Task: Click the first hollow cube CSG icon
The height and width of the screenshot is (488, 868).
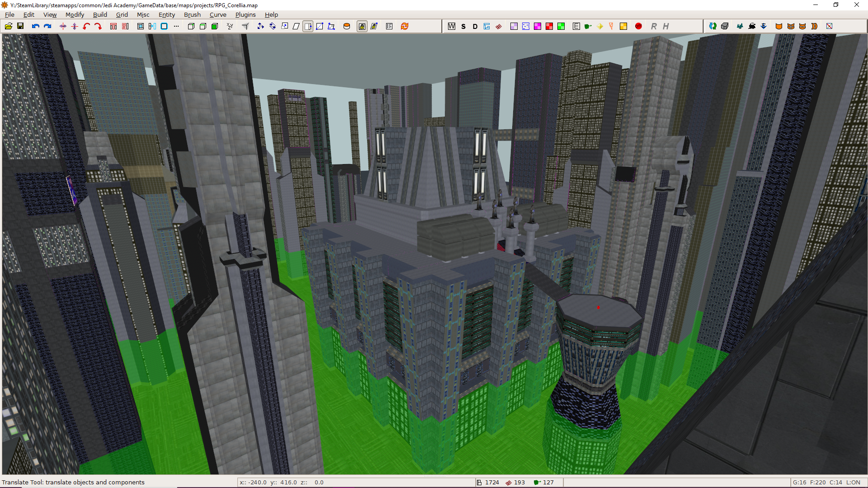Action: coord(191,26)
